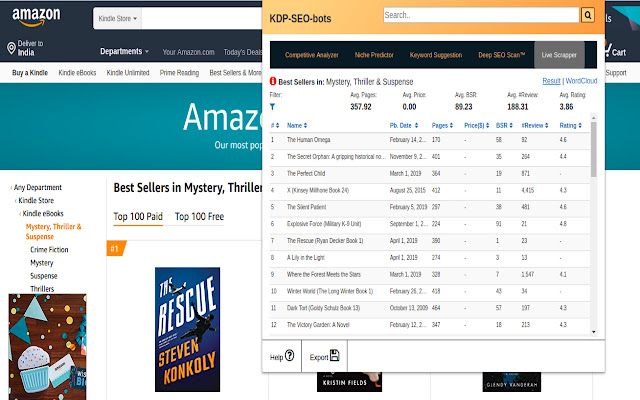Viewport: 640px width, 400px height.
Task: Select Thrillers category in sidebar
Action: (x=42, y=289)
